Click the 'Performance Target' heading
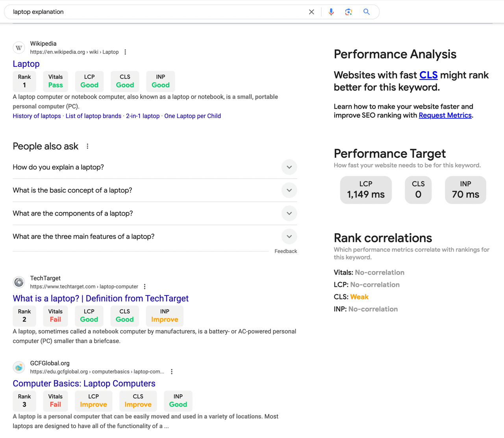Viewport: 504px width, 438px height. click(x=390, y=153)
